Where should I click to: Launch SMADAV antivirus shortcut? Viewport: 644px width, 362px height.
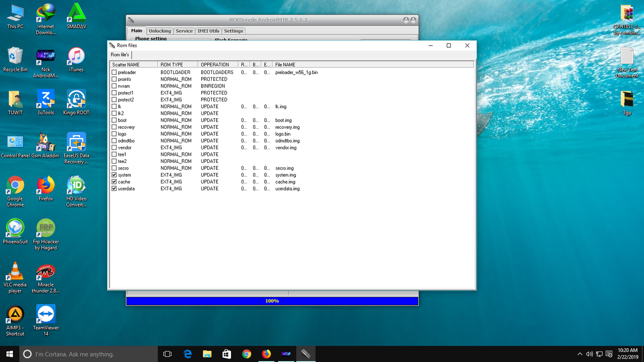point(76,13)
